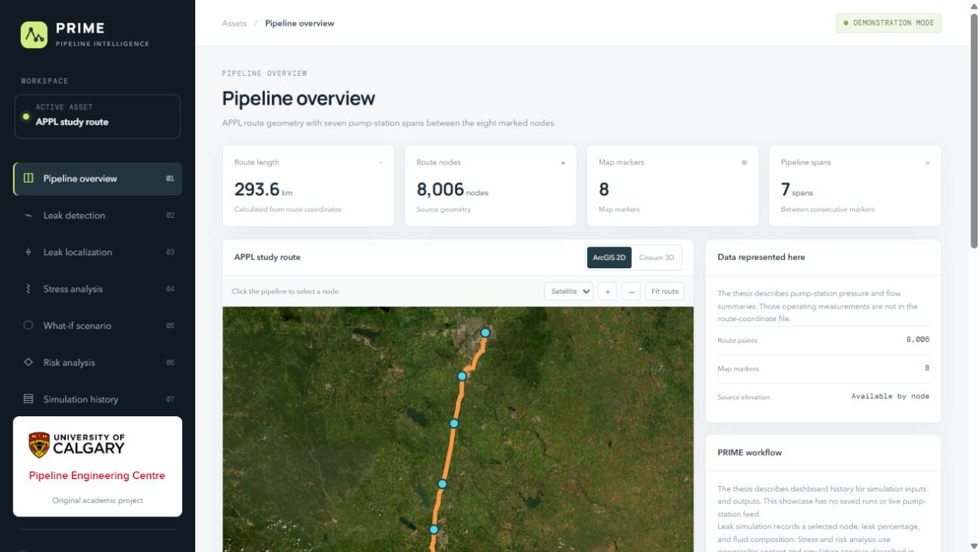Click the page vertical scrollbar thumb

(974, 130)
